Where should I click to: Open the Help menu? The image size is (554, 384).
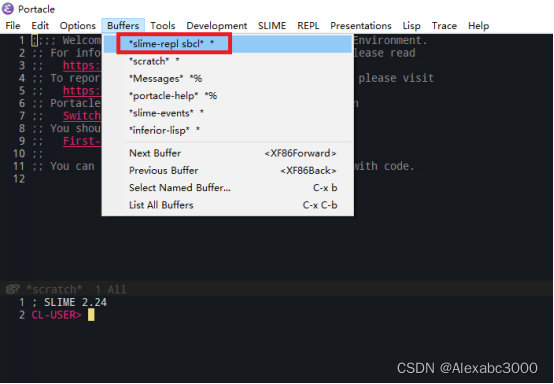point(478,26)
